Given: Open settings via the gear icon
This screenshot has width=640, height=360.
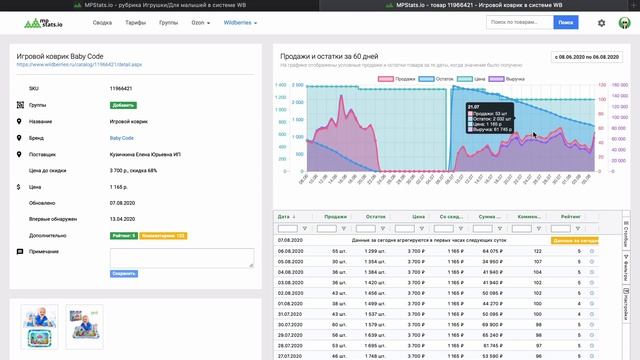Looking at the screenshot, I should point(601,23).
